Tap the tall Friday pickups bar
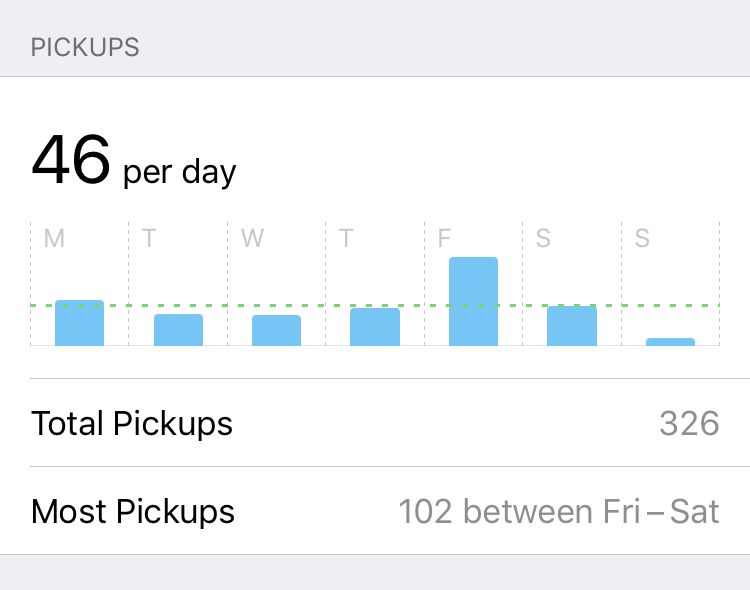The image size is (750, 590). pos(474,301)
